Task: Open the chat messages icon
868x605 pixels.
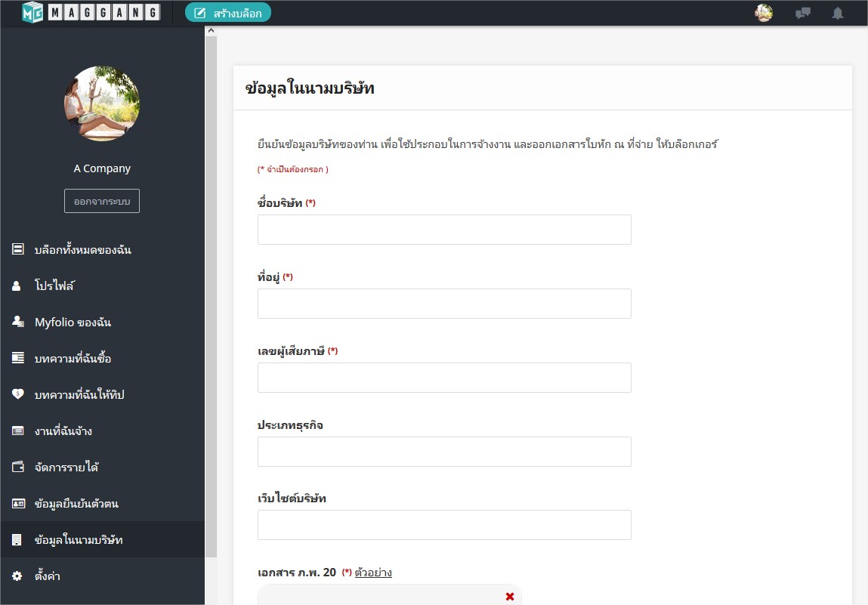Action: [x=803, y=13]
